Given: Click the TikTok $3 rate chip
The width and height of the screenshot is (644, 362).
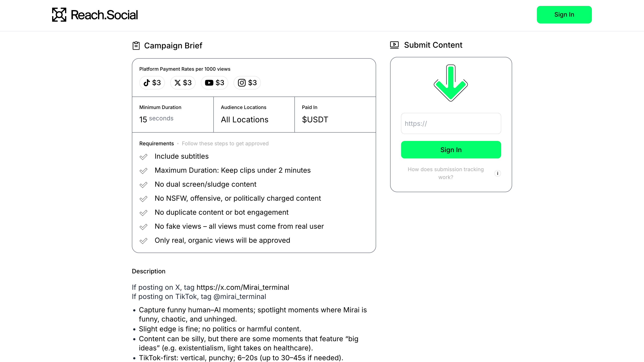Looking at the screenshot, I should point(152,83).
